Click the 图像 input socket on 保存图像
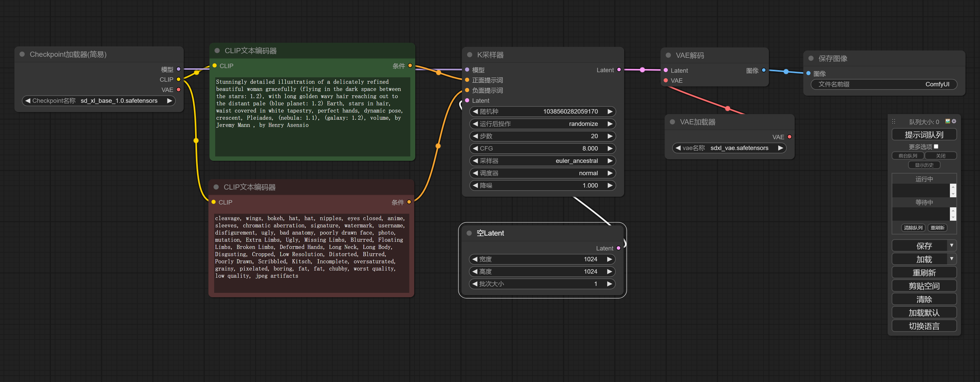This screenshot has height=382, width=980. [x=809, y=73]
